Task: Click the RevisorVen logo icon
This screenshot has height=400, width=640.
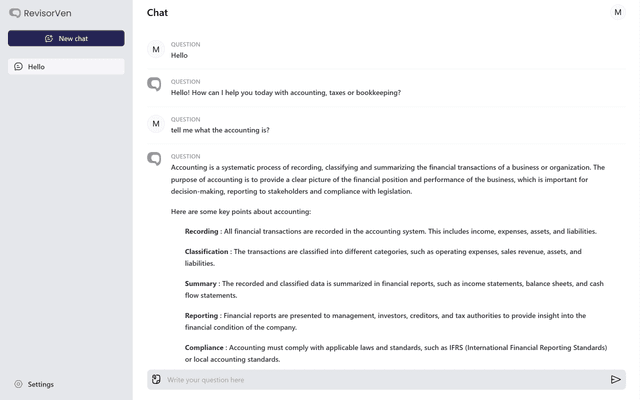Action: 14,13
